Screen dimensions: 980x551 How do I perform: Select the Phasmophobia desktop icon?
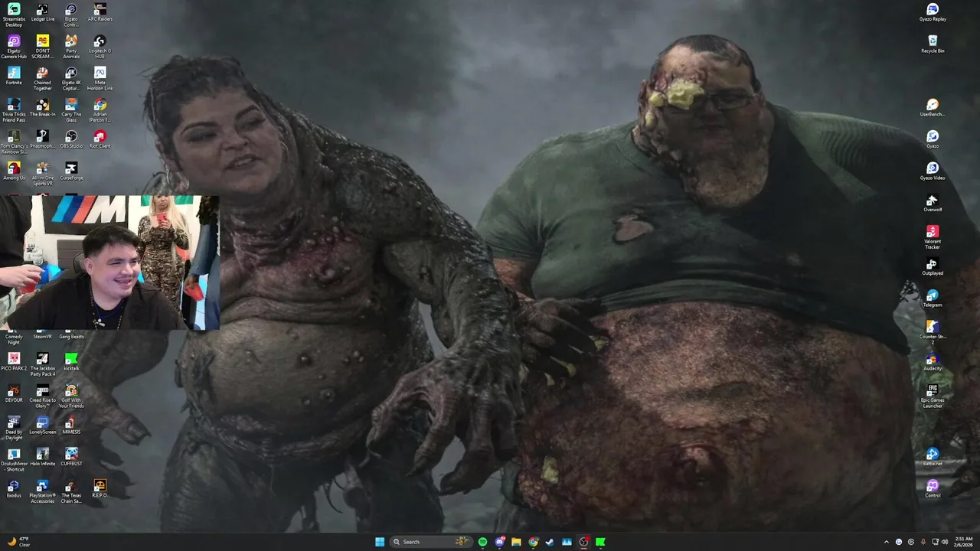[43, 139]
